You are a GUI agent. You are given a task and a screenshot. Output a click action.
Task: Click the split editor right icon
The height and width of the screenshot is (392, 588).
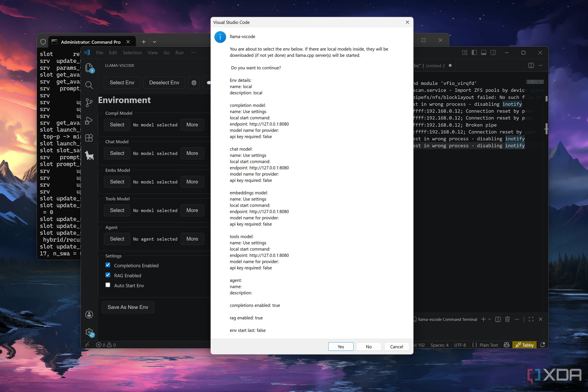coord(531,66)
